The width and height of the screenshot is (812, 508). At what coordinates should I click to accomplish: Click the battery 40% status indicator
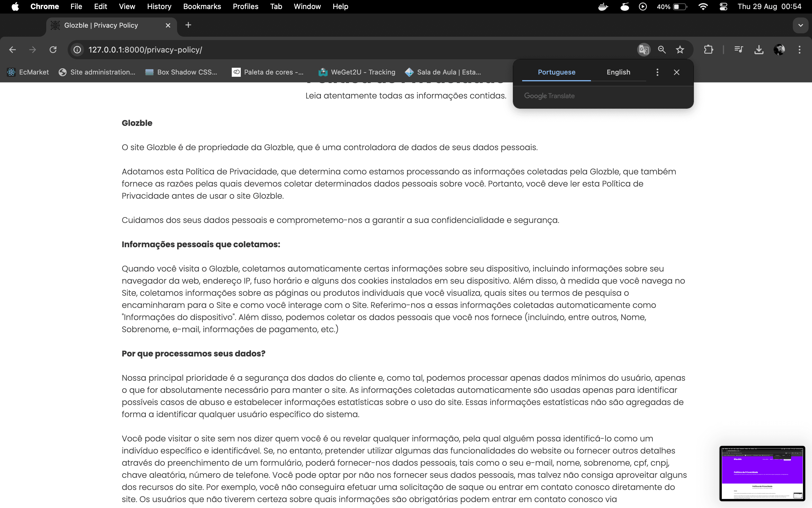point(672,6)
